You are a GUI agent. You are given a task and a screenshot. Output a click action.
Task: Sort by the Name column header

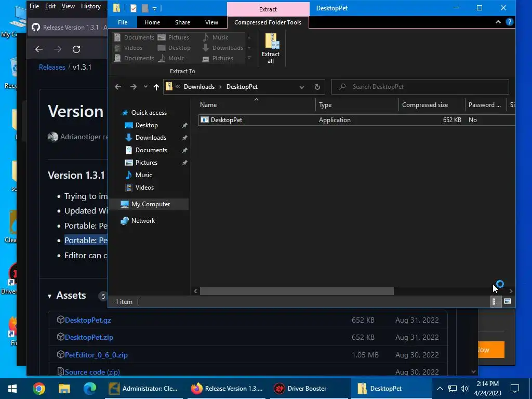coord(257,105)
